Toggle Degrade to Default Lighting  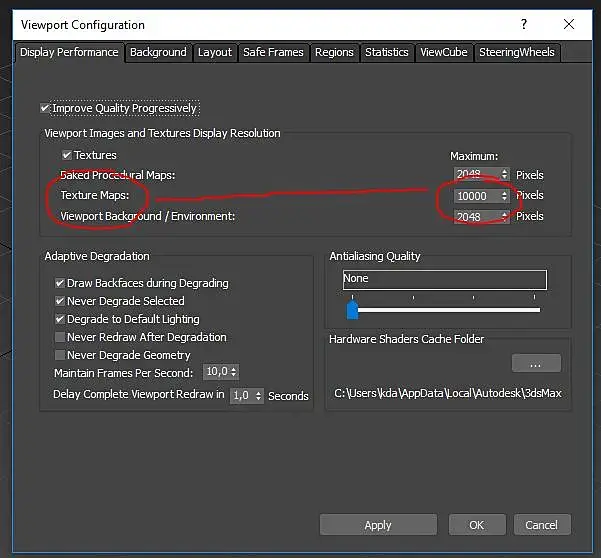60,319
